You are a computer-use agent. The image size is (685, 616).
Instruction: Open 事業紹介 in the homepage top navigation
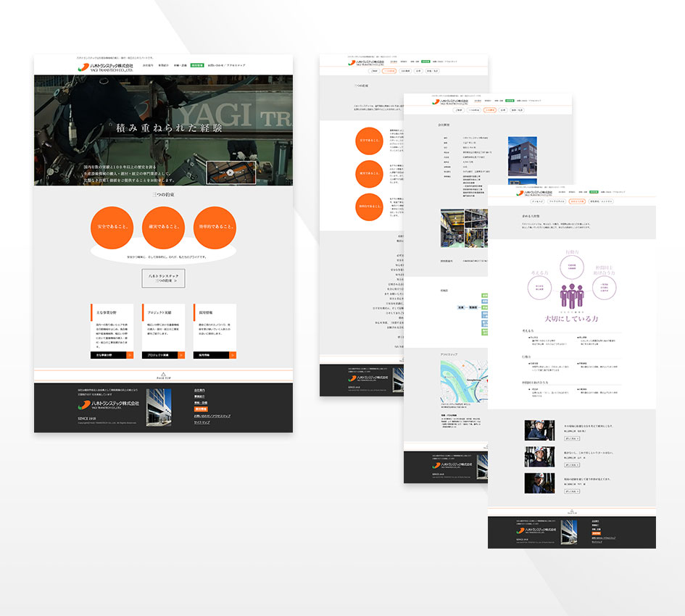coord(164,65)
